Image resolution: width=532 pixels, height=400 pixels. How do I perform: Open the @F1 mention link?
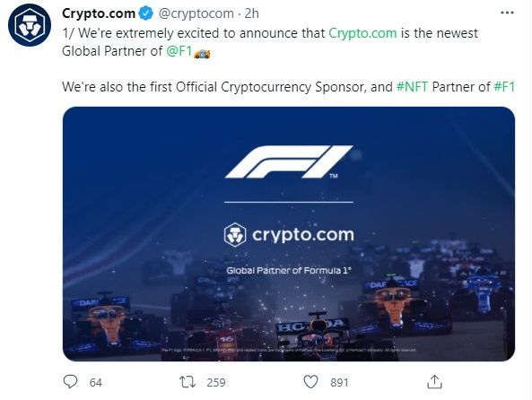[179, 51]
